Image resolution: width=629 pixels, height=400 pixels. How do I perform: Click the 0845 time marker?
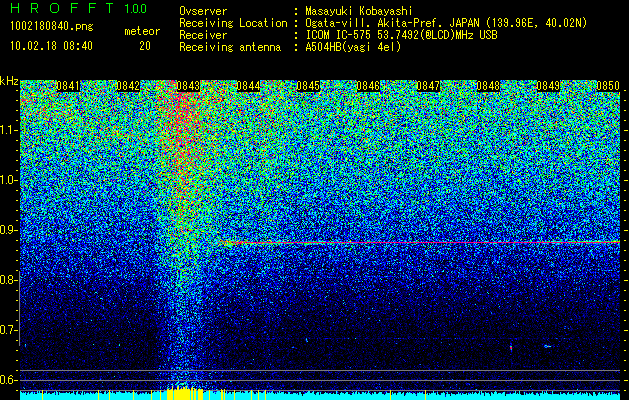click(308, 86)
